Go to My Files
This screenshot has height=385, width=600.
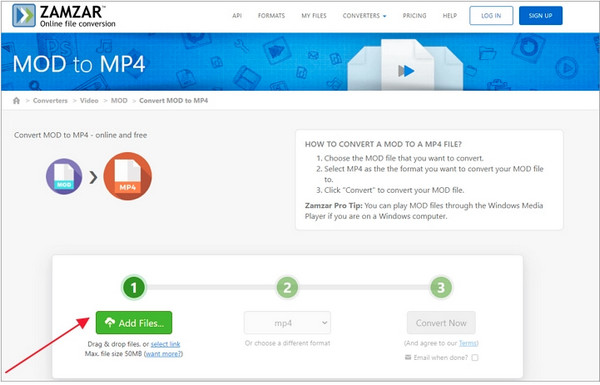[314, 16]
